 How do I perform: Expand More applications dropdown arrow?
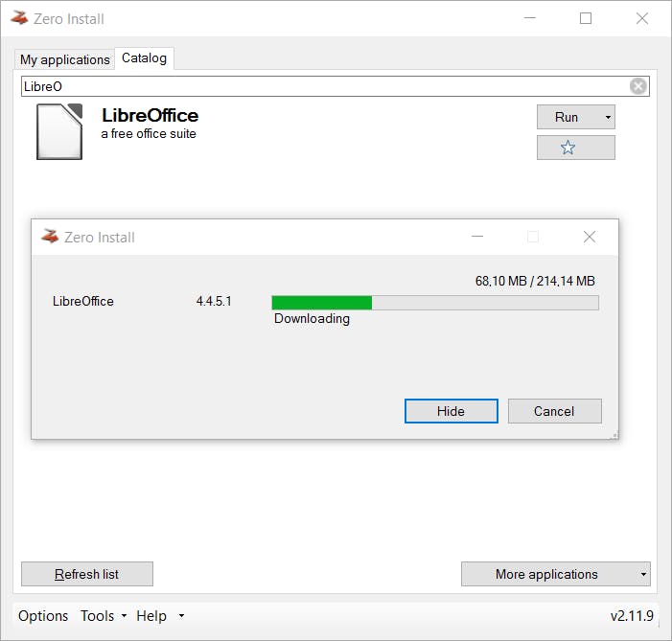click(x=643, y=574)
